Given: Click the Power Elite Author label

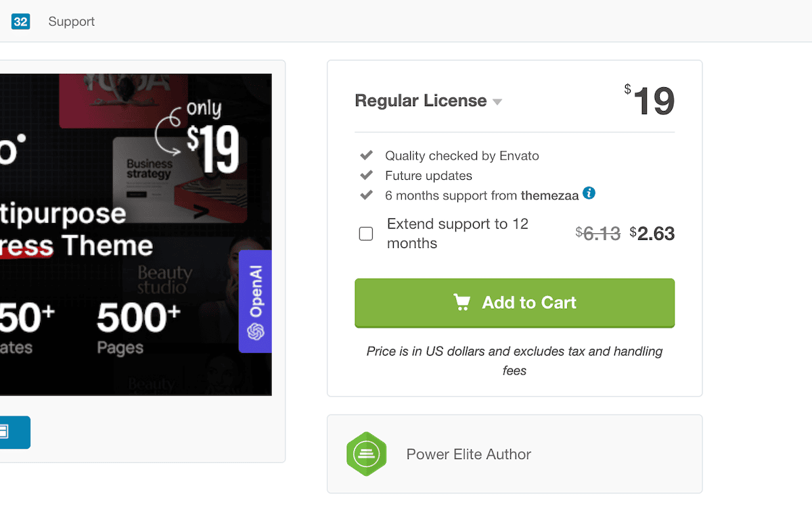Looking at the screenshot, I should click(469, 454).
